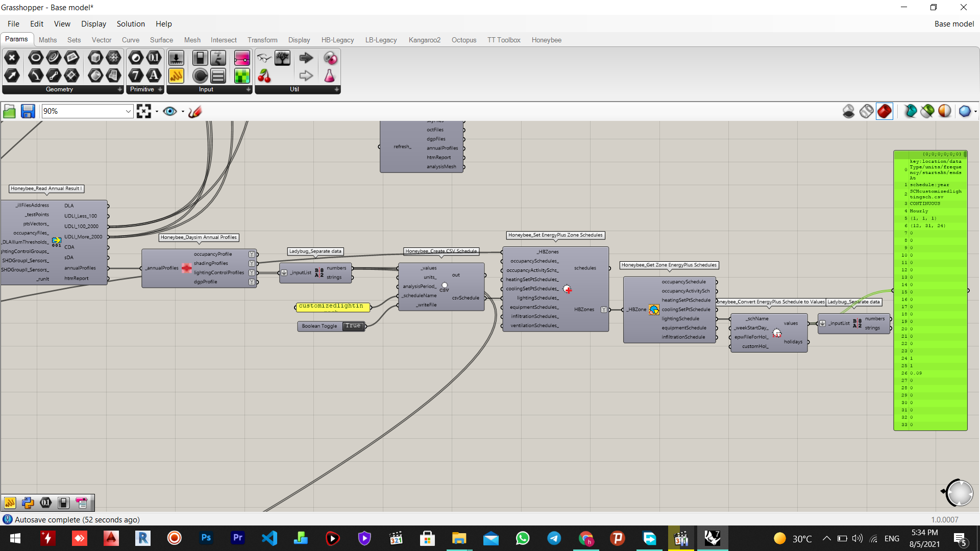Open the 90% zoom level dropdown

(128, 111)
